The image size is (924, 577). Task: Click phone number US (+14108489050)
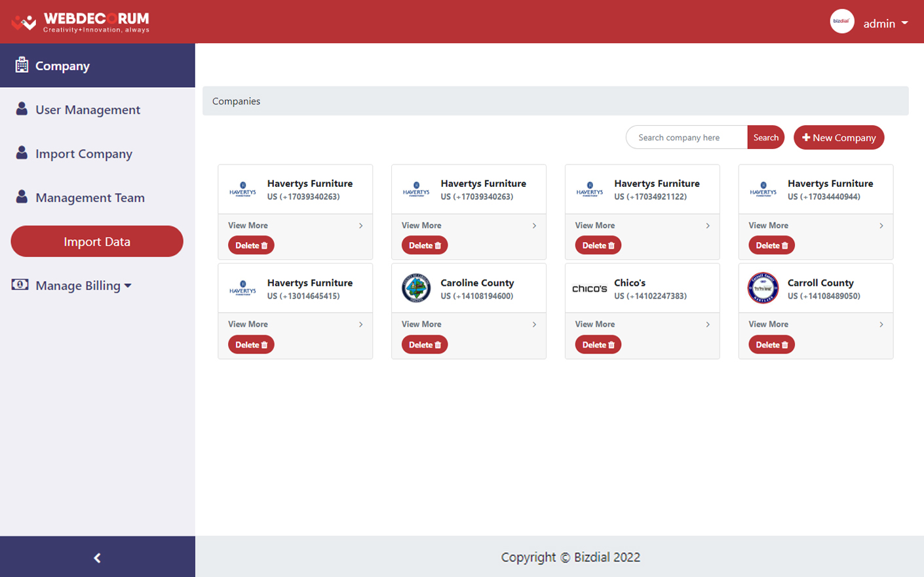coord(824,296)
